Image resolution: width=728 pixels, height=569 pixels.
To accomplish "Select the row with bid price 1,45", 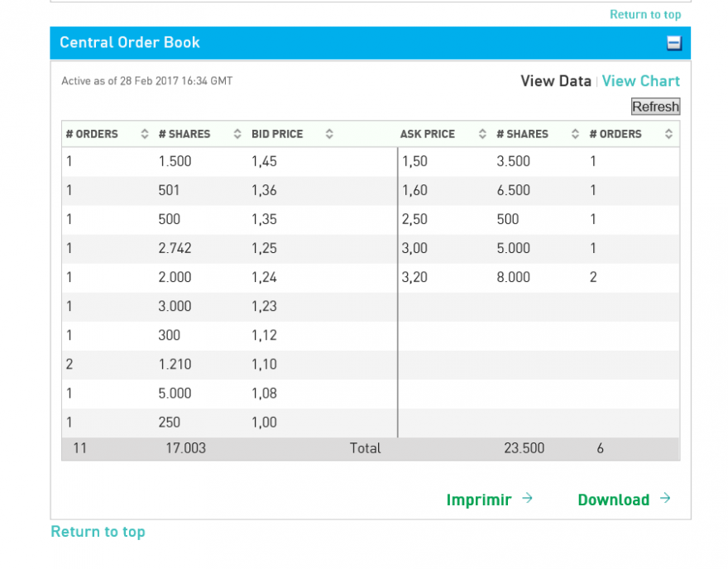I will pos(229,161).
